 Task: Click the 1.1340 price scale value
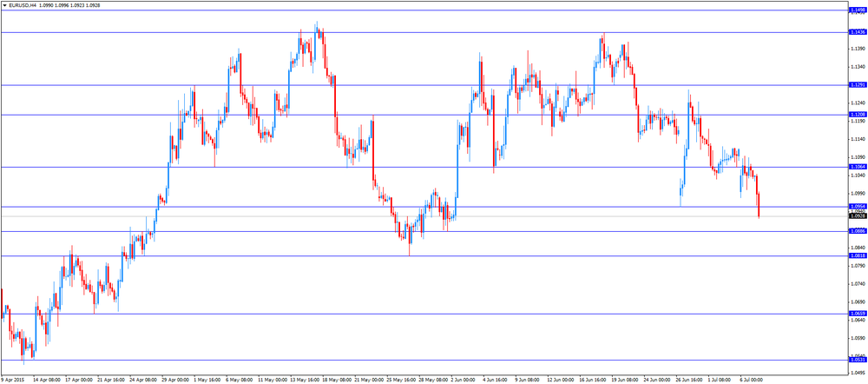pyautogui.click(x=858, y=67)
